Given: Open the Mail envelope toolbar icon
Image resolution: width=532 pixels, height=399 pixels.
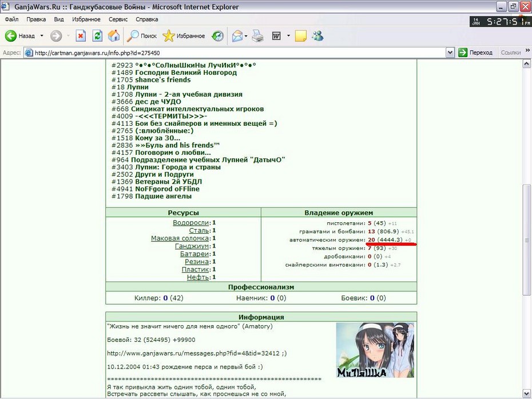Looking at the screenshot, I should [x=237, y=35].
